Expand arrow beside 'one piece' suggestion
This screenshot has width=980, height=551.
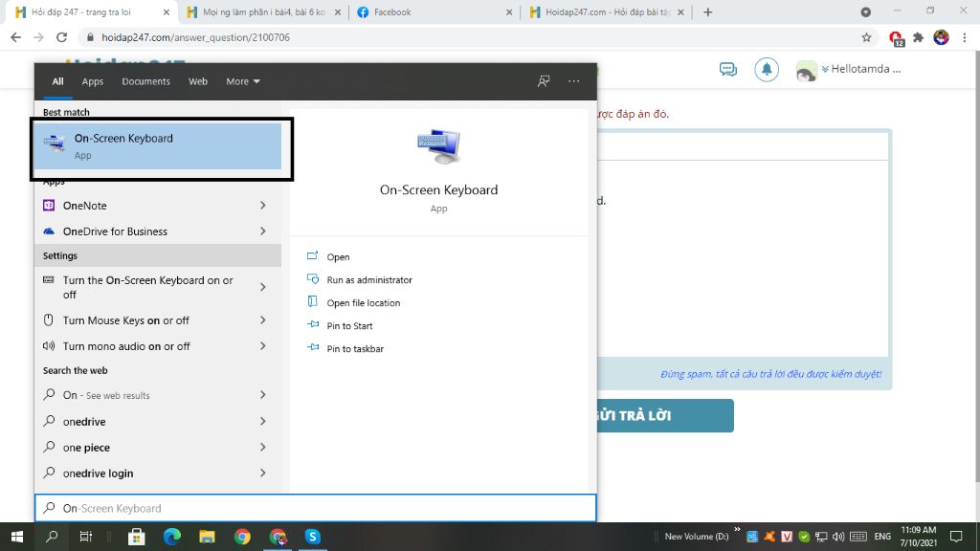pos(263,448)
